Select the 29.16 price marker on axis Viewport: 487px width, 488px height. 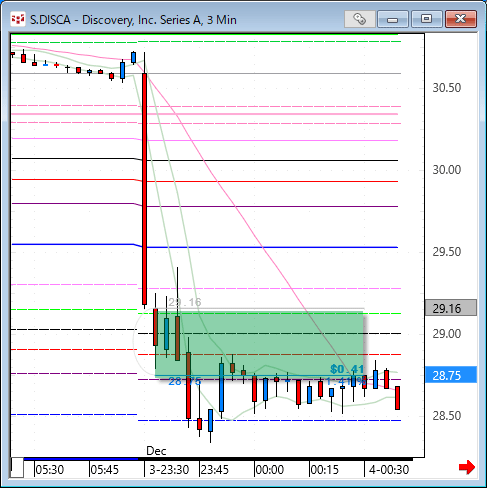(450, 308)
